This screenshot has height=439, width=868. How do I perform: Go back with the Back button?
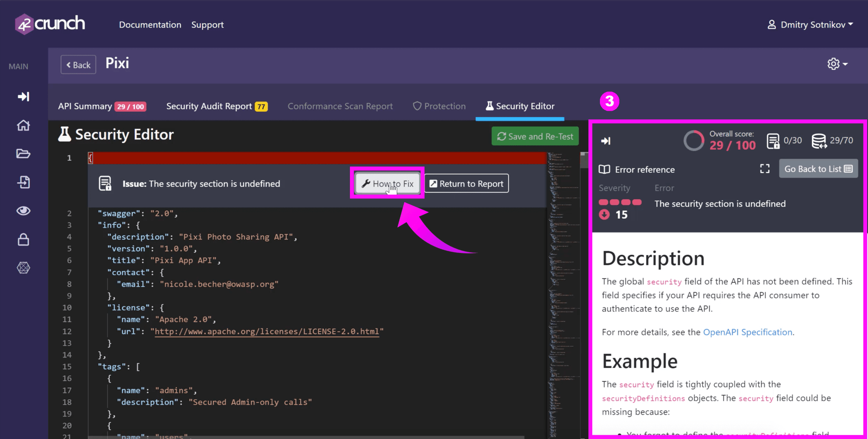pyautogui.click(x=79, y=65)
